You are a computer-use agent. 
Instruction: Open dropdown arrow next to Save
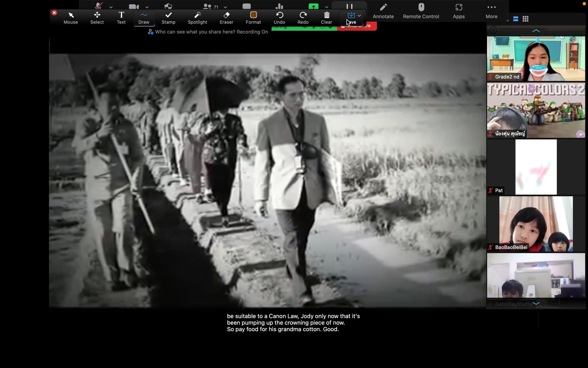pos(359,16)
